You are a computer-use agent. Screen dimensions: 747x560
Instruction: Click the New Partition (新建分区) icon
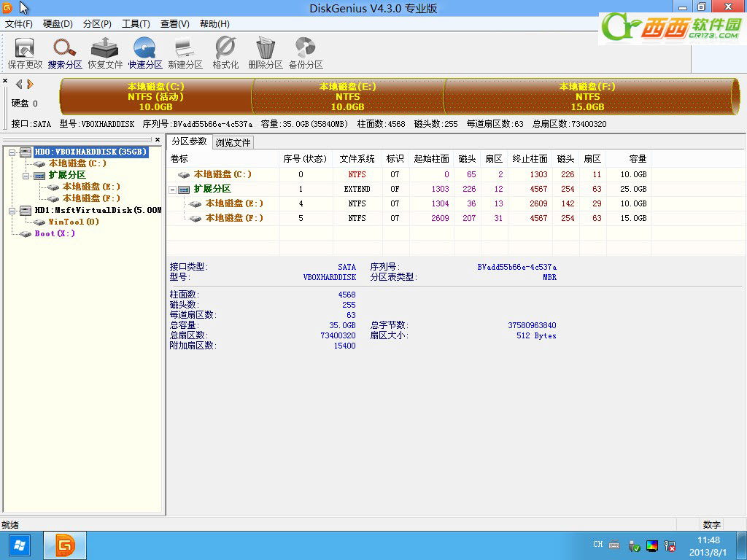tap(185, 53)
